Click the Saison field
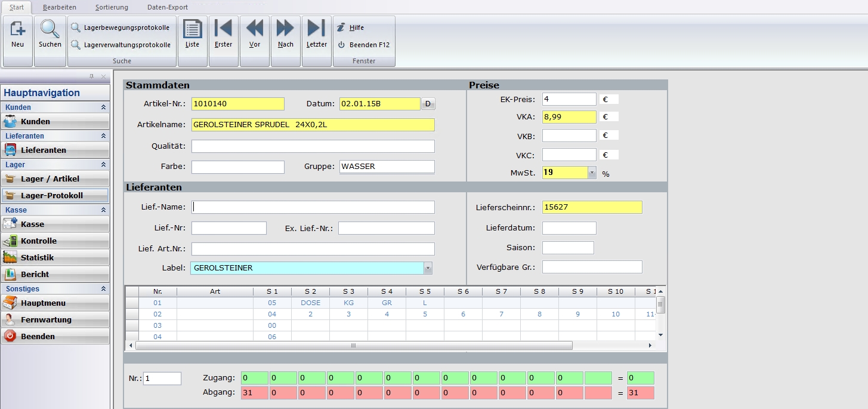Screen dimensions: 868x409 [568, 248]
